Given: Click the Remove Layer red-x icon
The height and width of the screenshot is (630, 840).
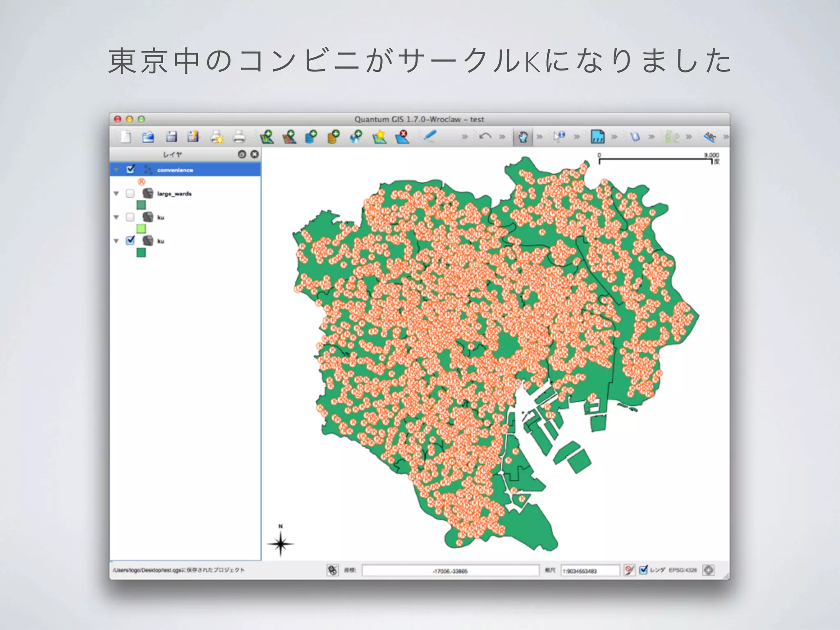Looking at the screenshot, I should coord(402,137).
